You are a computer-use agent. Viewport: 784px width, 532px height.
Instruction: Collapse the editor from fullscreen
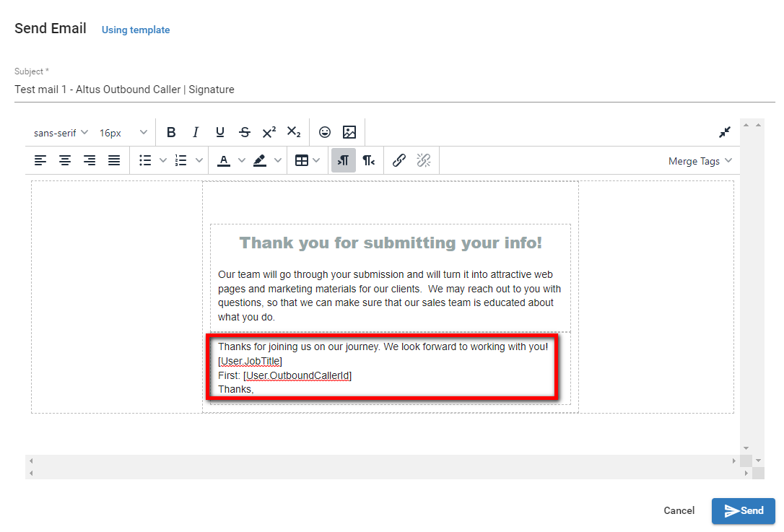pyautogui.click(x=725, y=132)
